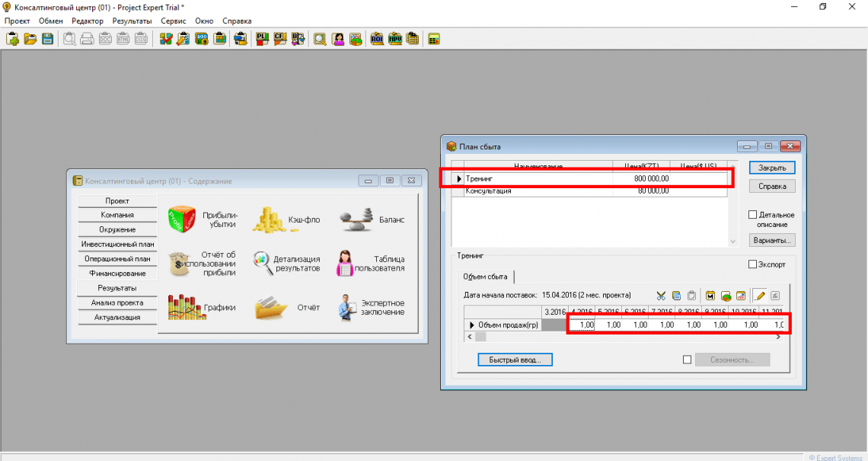Enable the Детальное описание checkbox

[753, 215]
